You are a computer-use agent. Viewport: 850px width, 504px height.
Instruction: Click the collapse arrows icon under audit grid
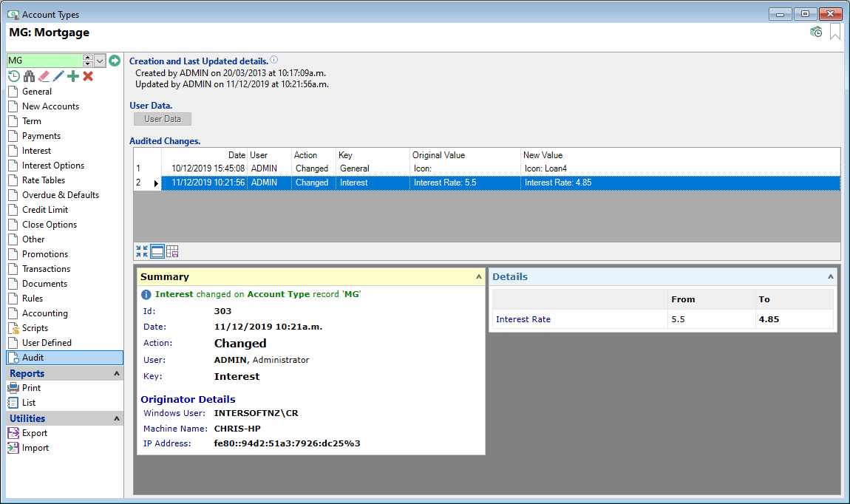[x=142, y=251]
